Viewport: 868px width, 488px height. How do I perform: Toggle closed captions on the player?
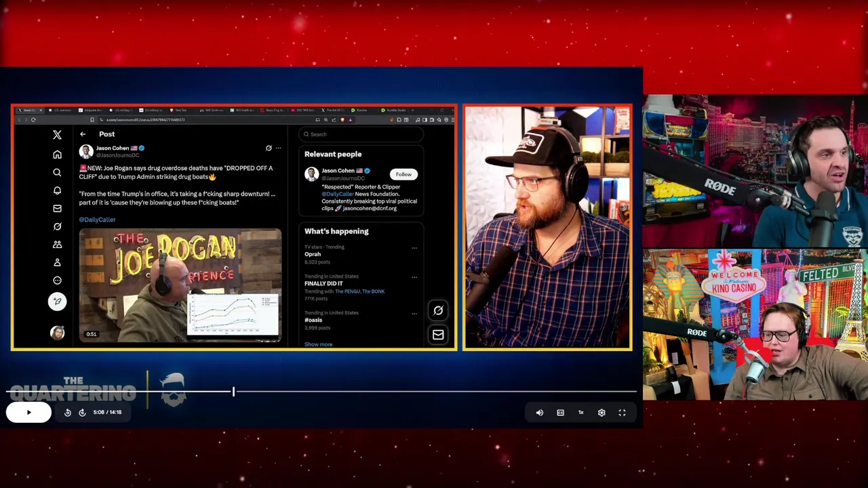tap(560, 412)
